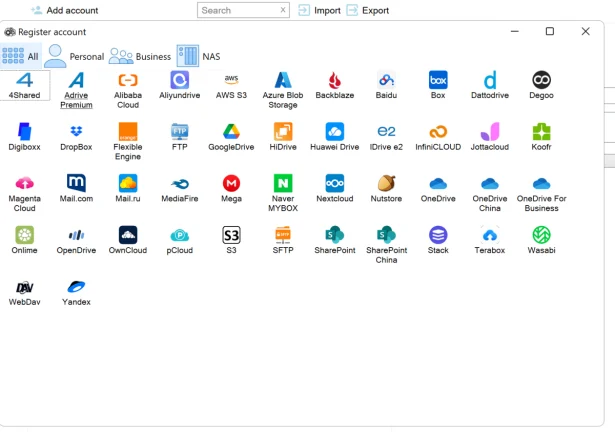Open the NAS providers tab
615x432 pixels.
[x=198, y=56]
